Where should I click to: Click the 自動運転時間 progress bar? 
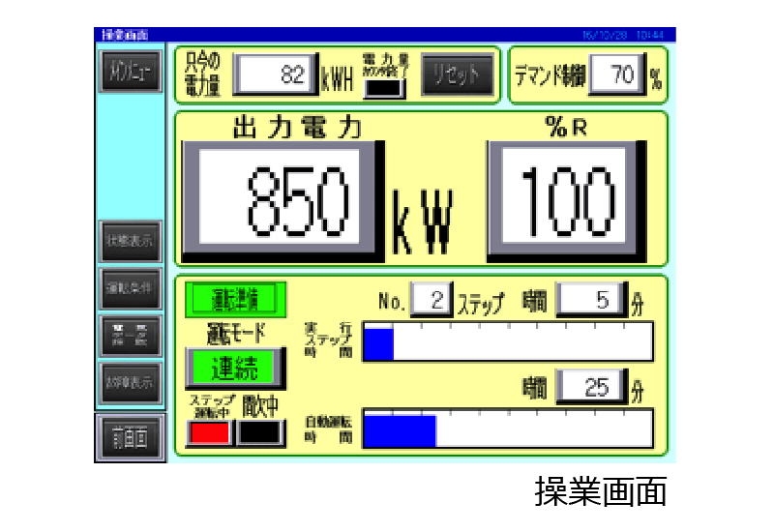tap(507, 429)
